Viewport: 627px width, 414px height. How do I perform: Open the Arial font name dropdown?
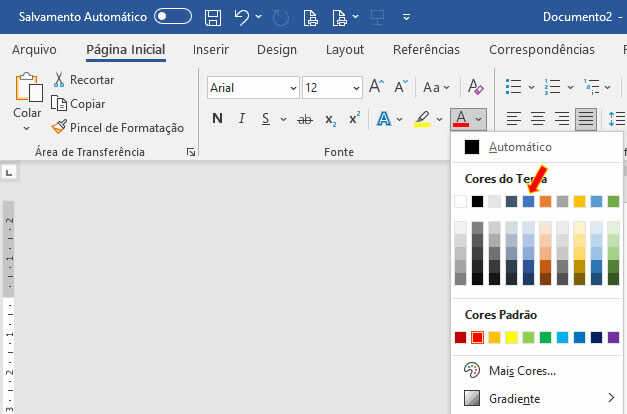coord(293,88)
